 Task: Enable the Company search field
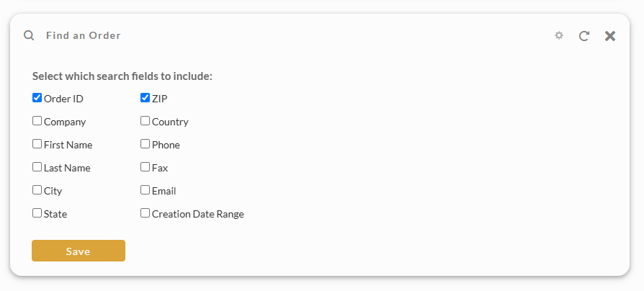point(37,121)
